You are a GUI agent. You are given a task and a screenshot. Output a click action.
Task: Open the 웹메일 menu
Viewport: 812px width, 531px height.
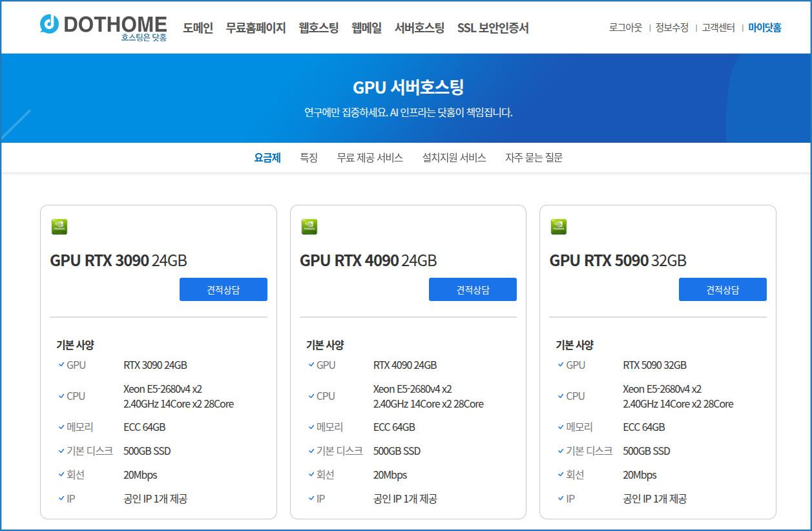point(366,28)
